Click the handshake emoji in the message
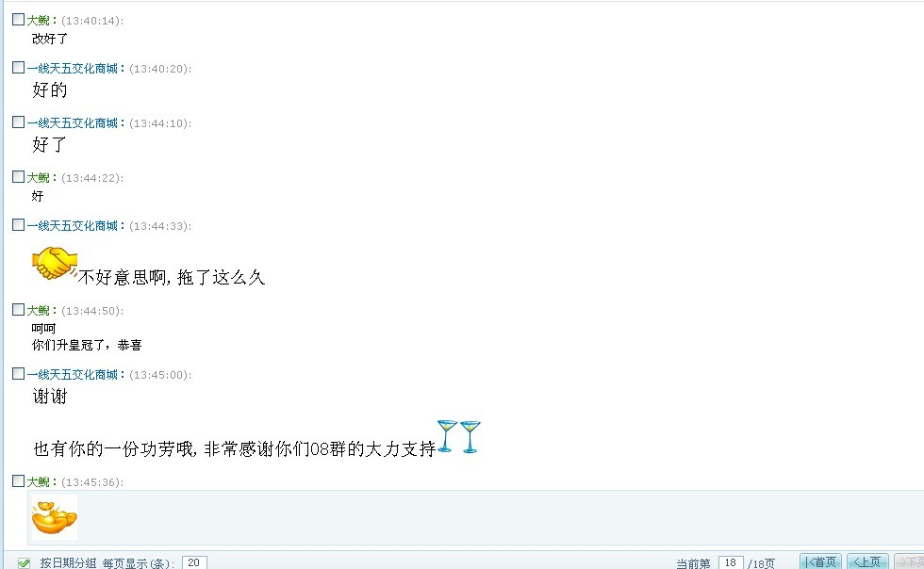924x569 pixels. point(55,263)
